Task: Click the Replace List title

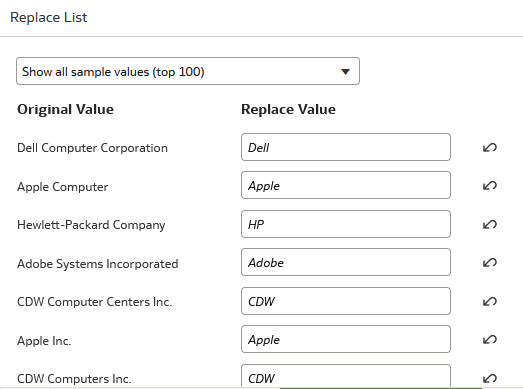Action: [49, 17]
